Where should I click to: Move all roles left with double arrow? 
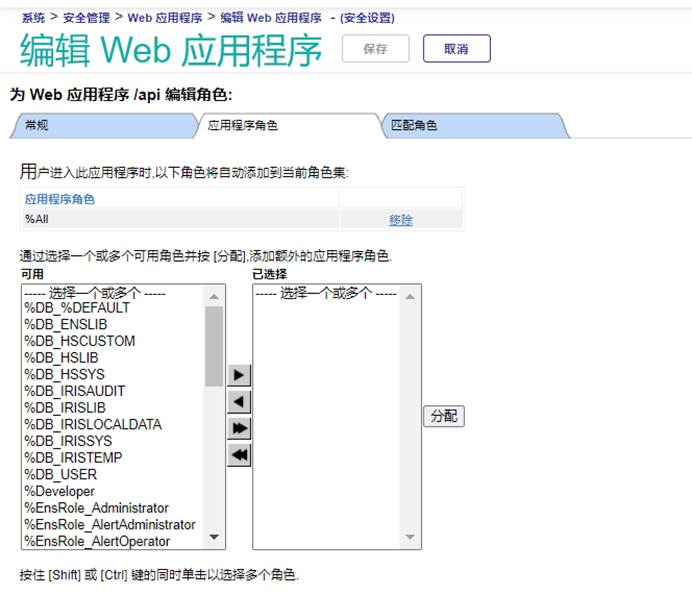point(239,455)
